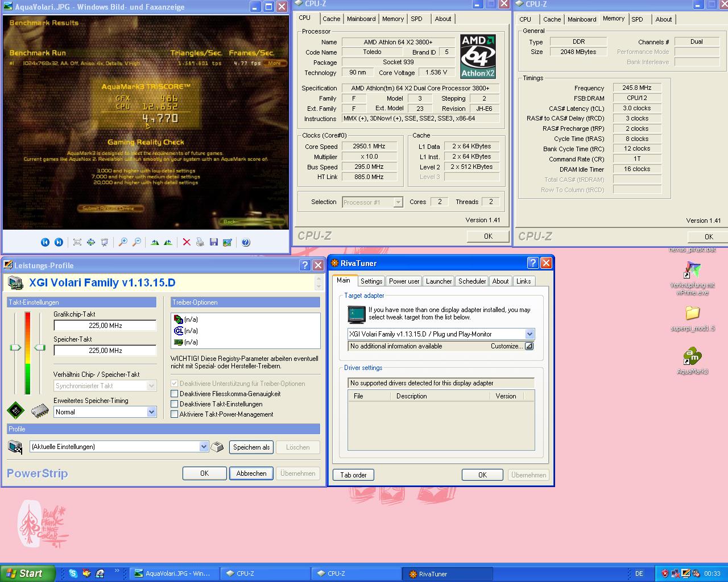
Task: Open the CPU-Z Processor #1 selection dropdown
Action: (x=398, y=202)
